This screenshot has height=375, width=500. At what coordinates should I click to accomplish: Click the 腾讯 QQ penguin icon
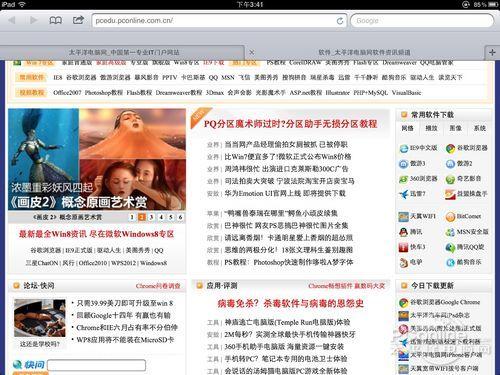click(x=404, y=232)
